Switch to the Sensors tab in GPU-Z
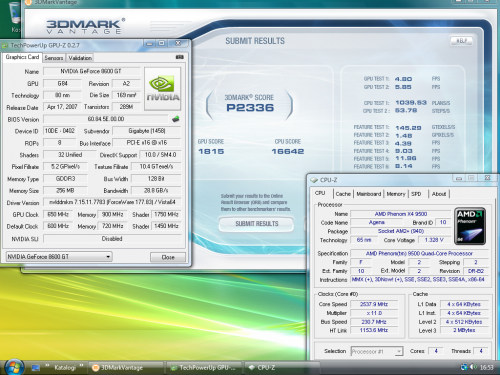 54,58
